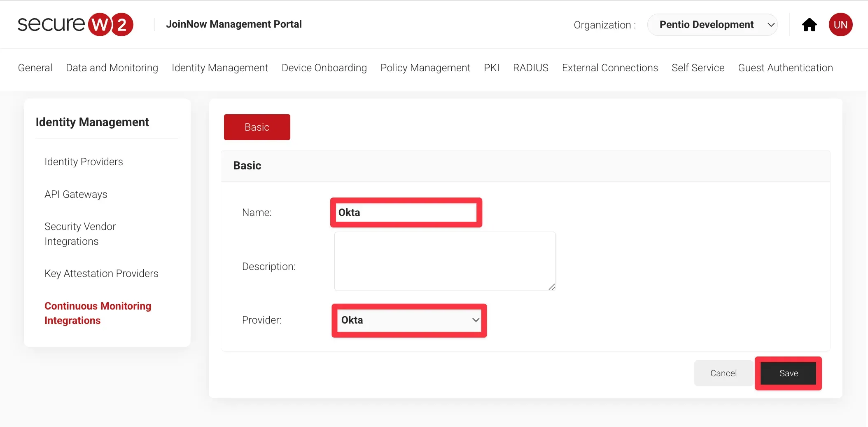The height and width of the screenshot is (427, 868).
Task: Open the General menu
Action: 35,68
